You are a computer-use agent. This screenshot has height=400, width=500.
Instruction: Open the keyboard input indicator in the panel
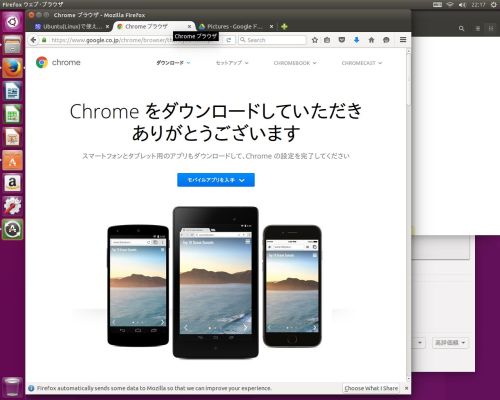(x=437, y=5)
